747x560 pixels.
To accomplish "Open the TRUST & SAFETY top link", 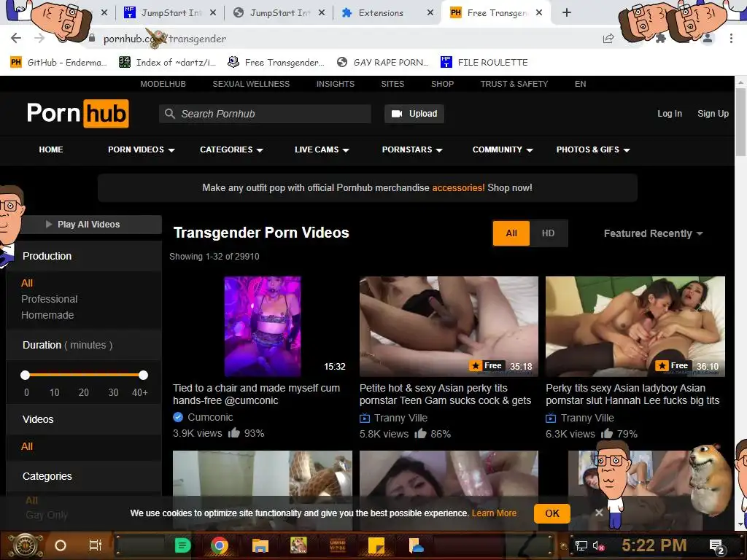I will [514, 84].
